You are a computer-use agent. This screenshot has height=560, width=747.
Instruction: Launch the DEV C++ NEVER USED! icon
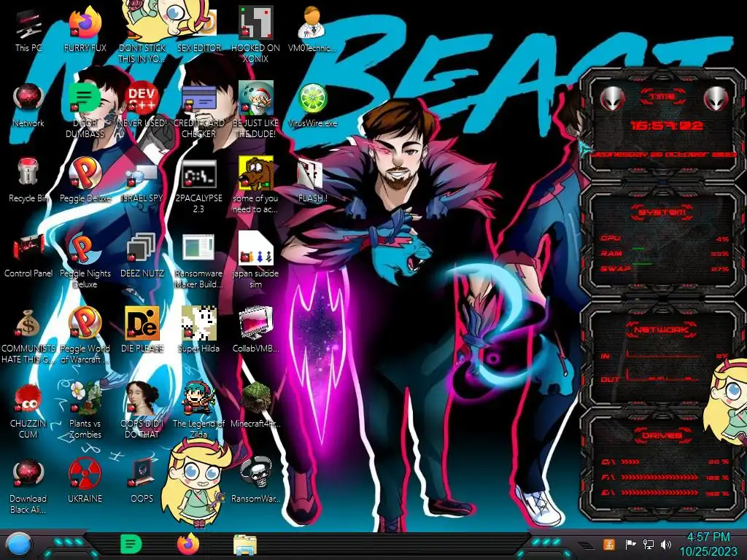pyautogui.click(x=142, y=105)
